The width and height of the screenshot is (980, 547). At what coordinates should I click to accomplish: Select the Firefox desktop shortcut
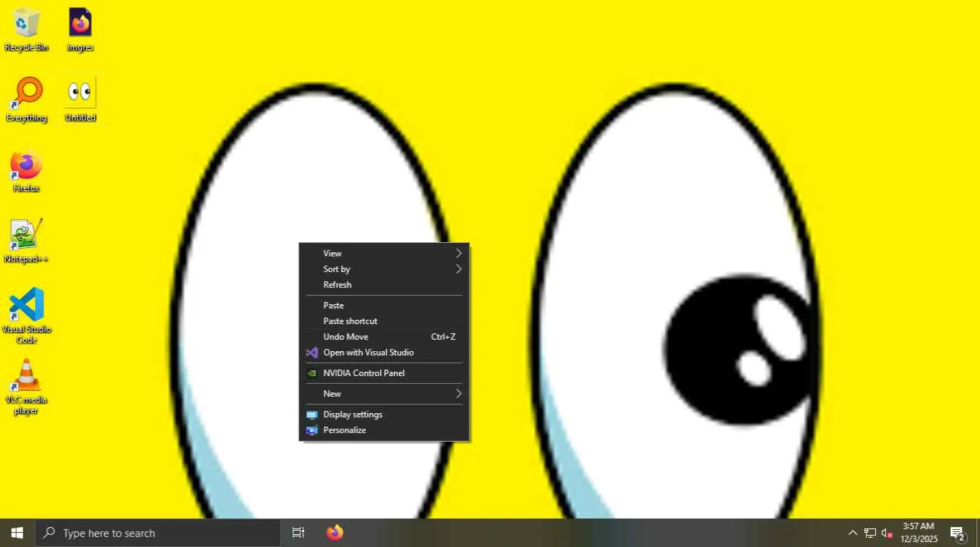pyautogui.click(x=27, y=171)
